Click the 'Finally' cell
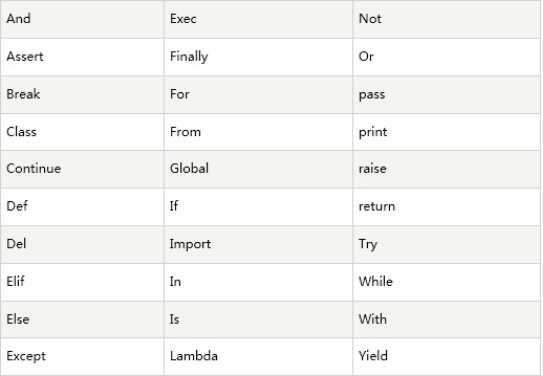 click(x=258, y=57)
